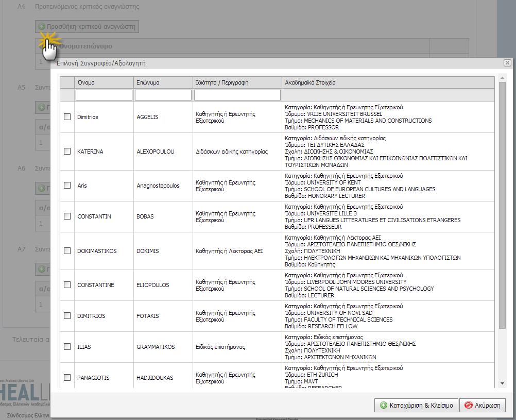Check the CONSTANTIN BOBAS checkbox
Viewport: 516px width, 420px height.
coord(67,216)
